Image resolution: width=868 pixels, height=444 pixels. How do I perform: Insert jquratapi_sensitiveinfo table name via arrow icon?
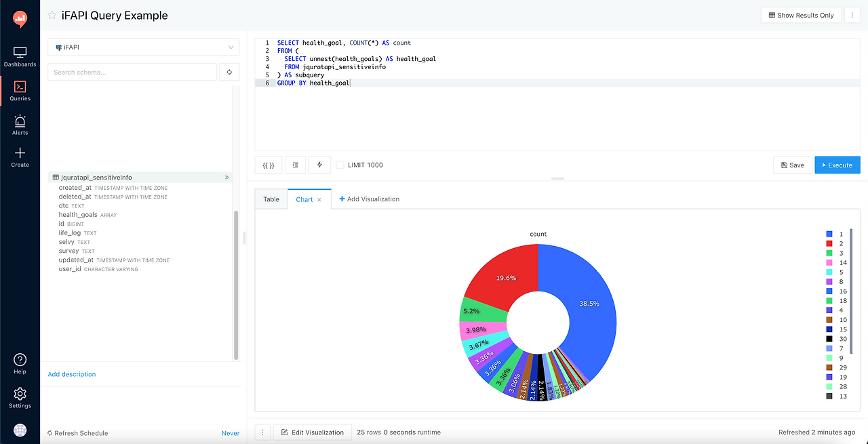tap(226, 177)
